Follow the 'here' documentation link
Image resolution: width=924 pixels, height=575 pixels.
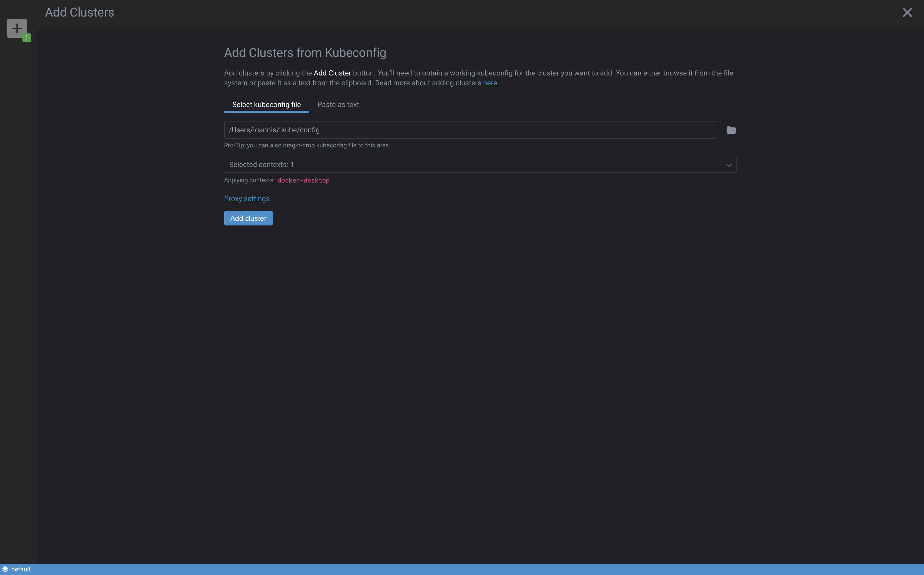coord(490,83)
